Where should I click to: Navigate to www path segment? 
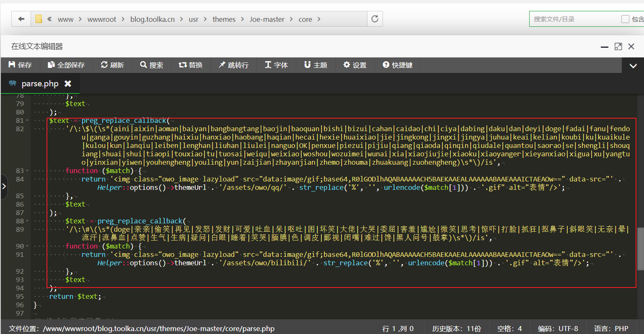[65, 19]
